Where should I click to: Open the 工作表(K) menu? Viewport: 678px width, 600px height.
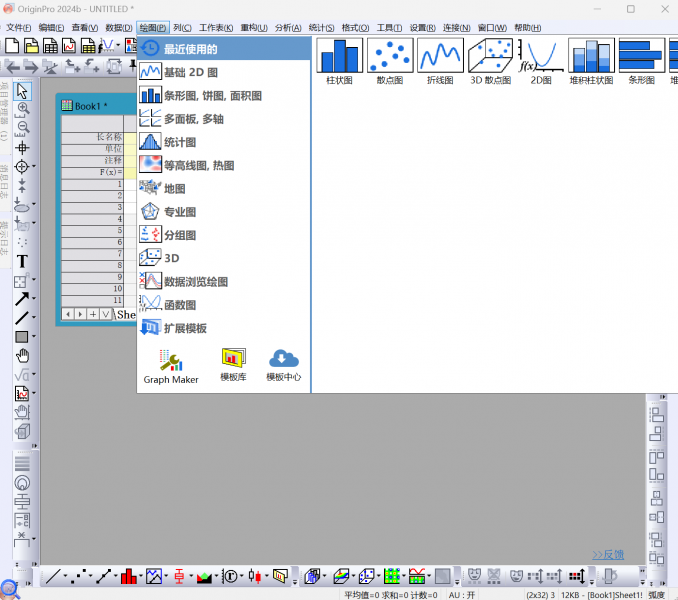(x=216, y=28)
